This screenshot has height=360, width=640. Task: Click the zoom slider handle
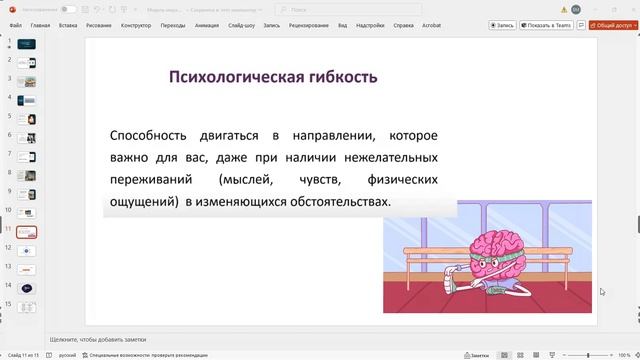coord(588,356)
